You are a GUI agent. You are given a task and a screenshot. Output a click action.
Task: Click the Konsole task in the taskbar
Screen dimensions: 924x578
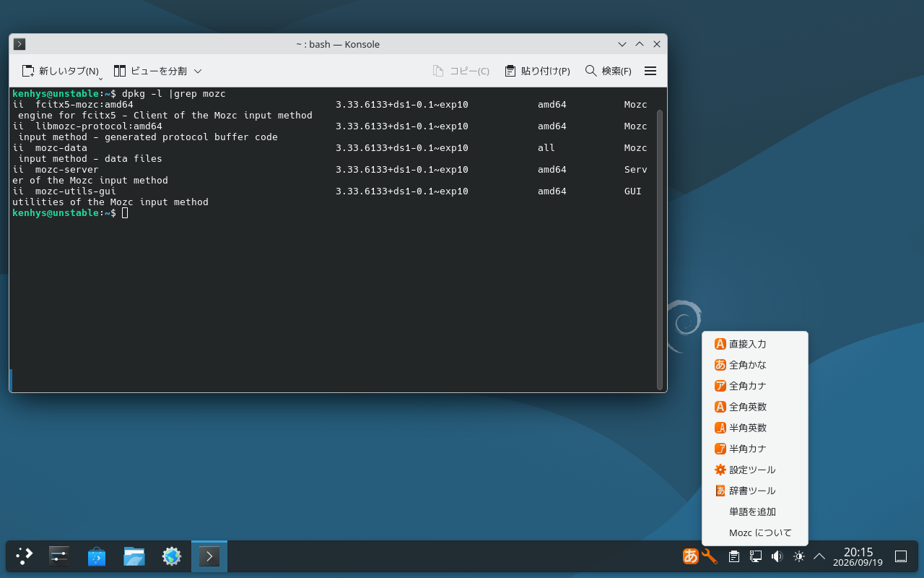point(209,556)
